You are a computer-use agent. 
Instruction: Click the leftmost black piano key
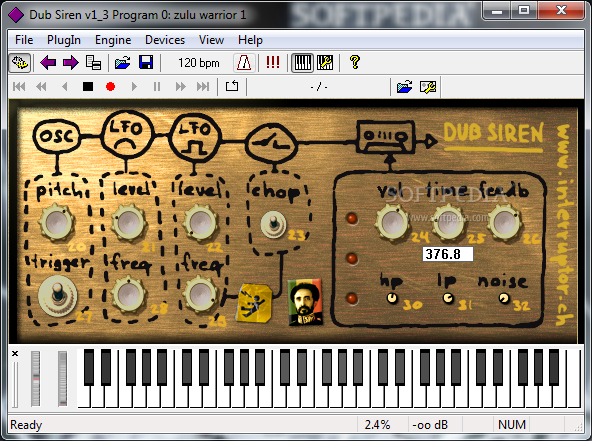point(89,367)
